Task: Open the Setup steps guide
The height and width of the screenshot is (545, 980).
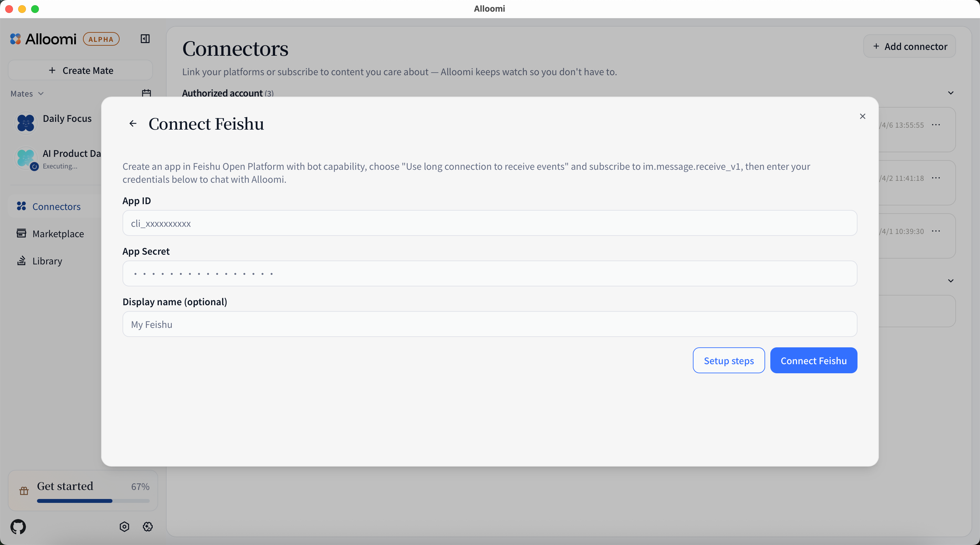Action: (x=729, y=361)
